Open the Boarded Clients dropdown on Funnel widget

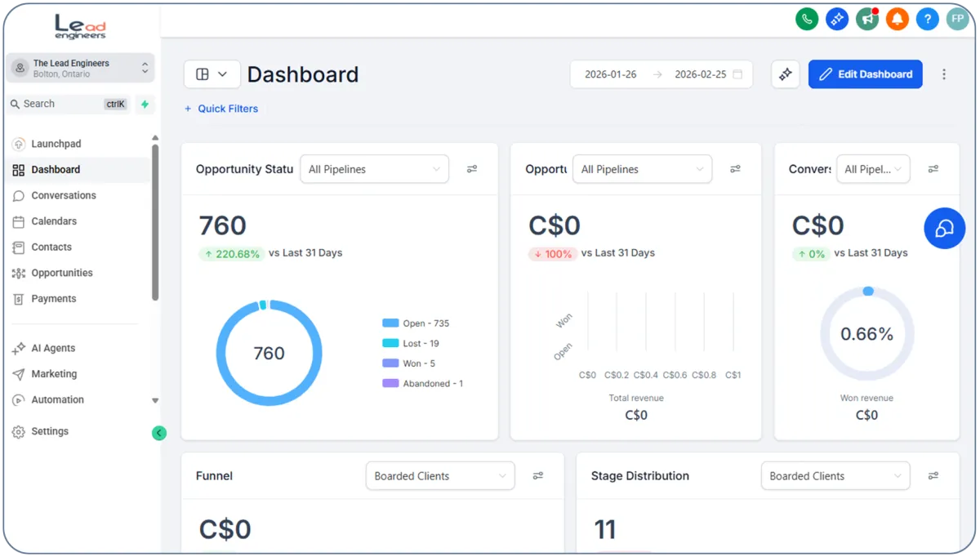(439, 475)
